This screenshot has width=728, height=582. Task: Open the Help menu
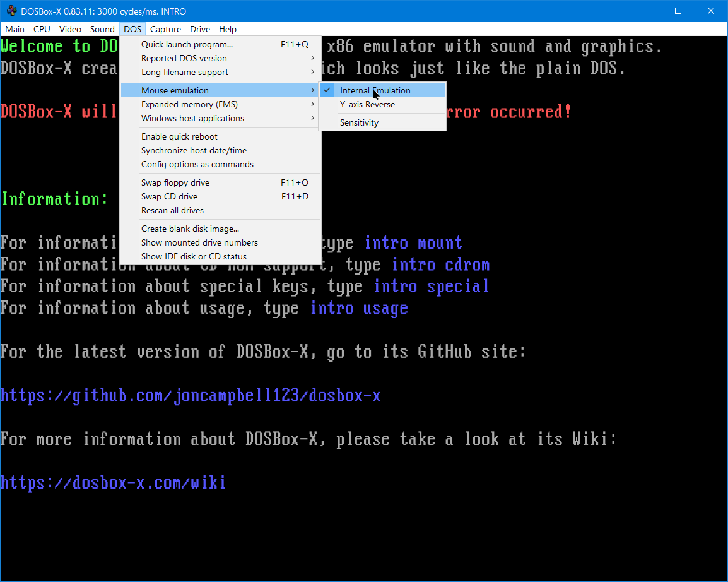coord(228,29)
